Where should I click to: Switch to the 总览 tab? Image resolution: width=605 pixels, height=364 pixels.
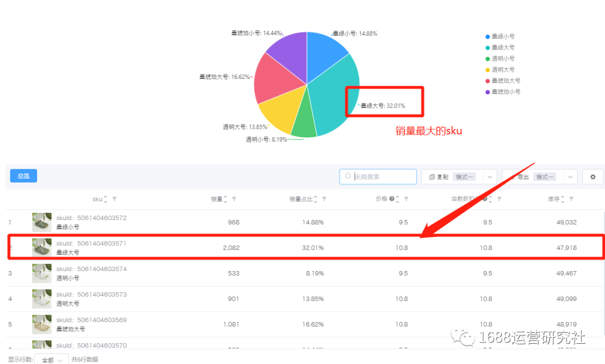point(23,176)
